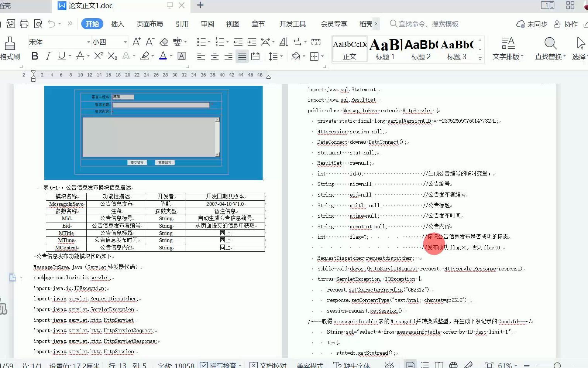Viewport: 588px width, 368px height.
Task: Expand the borders dropdown arrow
Action: coord(322,57)
